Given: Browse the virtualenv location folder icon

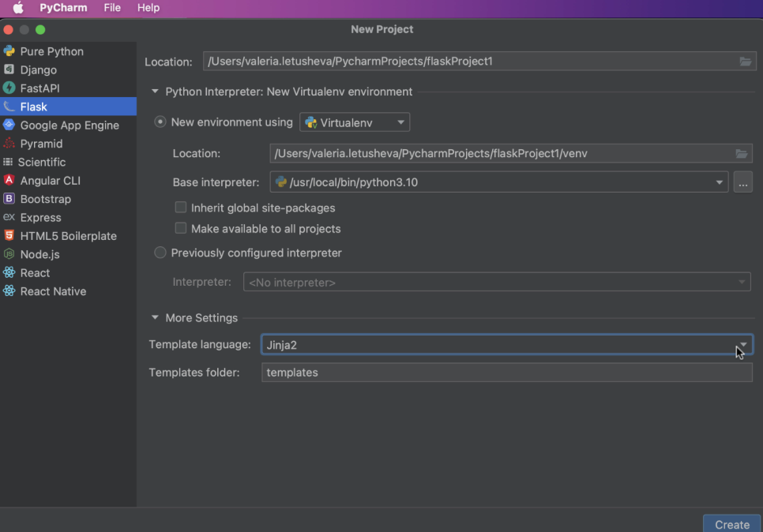Looking at the screenshot, I should pos(741,154).
